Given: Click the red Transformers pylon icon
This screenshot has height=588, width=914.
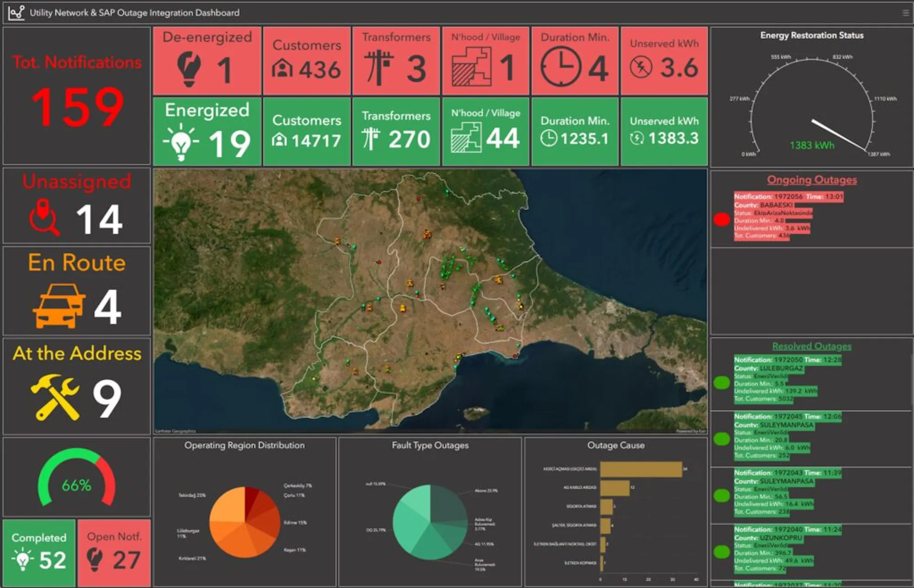Looking at the screenshot, I should (378, 68).
